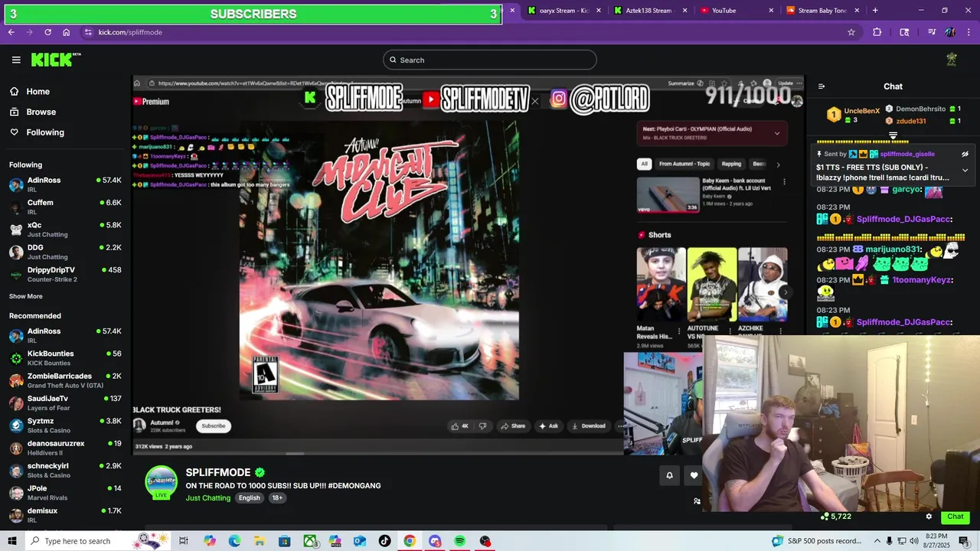Open the Just Chatting category link
The height and width of the screenshot is (551, 980).
click(207, 498)
